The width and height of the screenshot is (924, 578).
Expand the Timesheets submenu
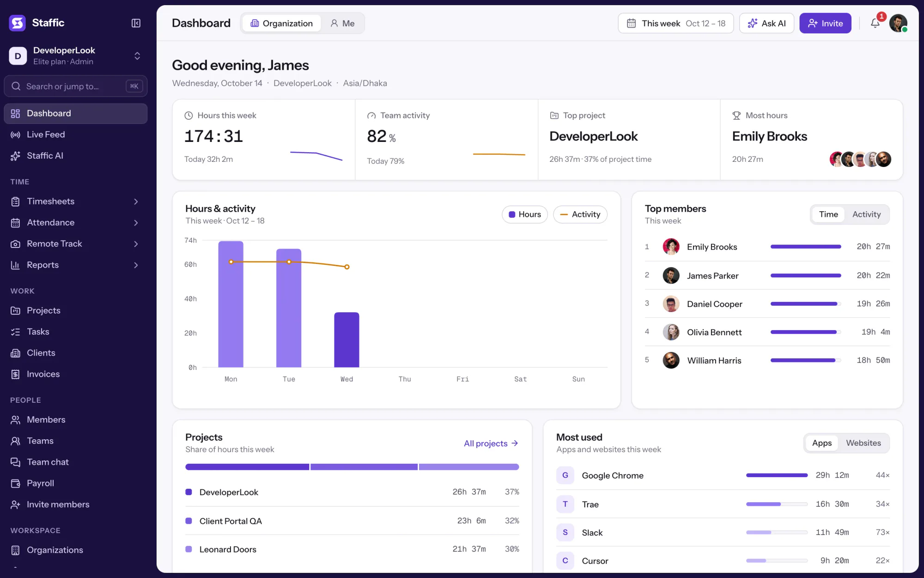point(136,202)
